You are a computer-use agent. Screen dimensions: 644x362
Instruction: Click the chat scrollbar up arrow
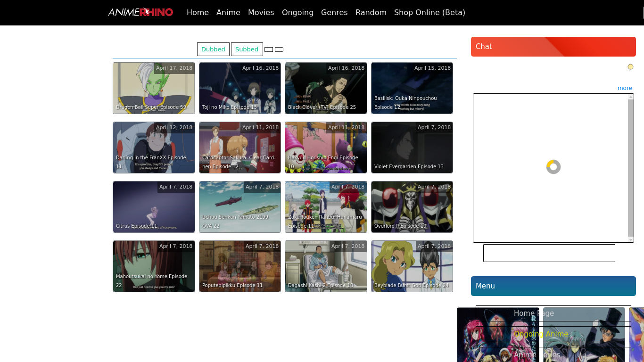coord(631,97)
